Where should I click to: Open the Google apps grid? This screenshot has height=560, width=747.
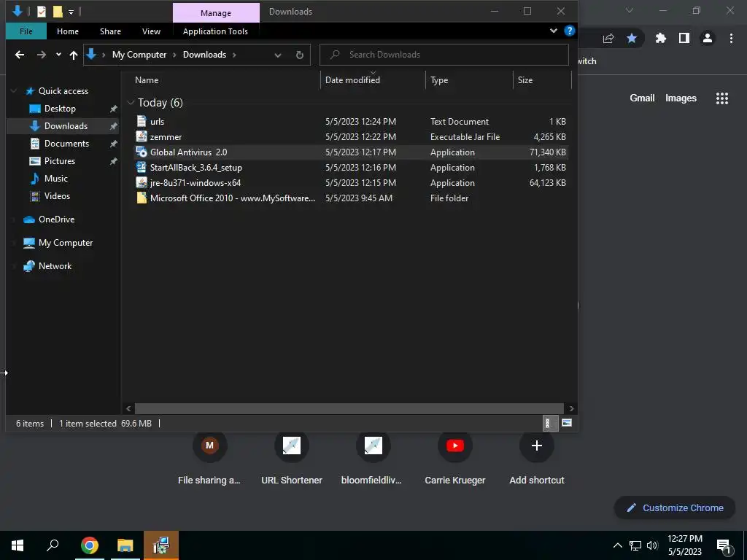(722, 98)
